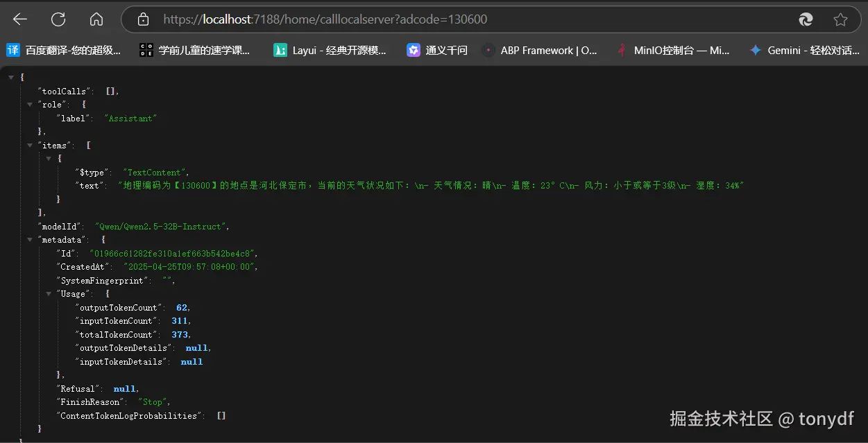Reload the current page
868x443 pixels.
pyautogui.click(x=58, y=19)
